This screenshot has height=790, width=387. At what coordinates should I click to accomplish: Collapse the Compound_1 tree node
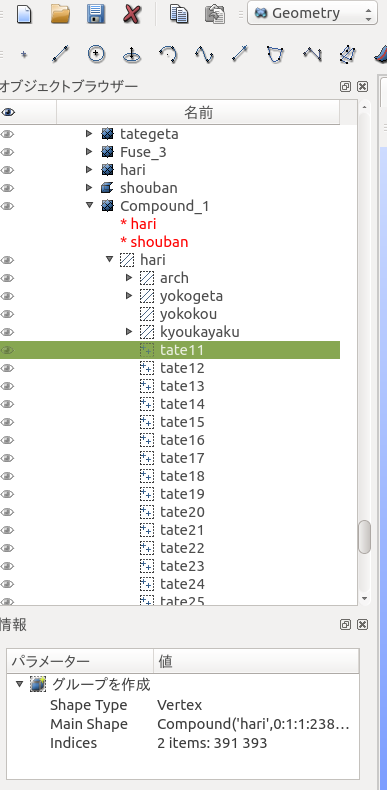click(x=90, y=206)
